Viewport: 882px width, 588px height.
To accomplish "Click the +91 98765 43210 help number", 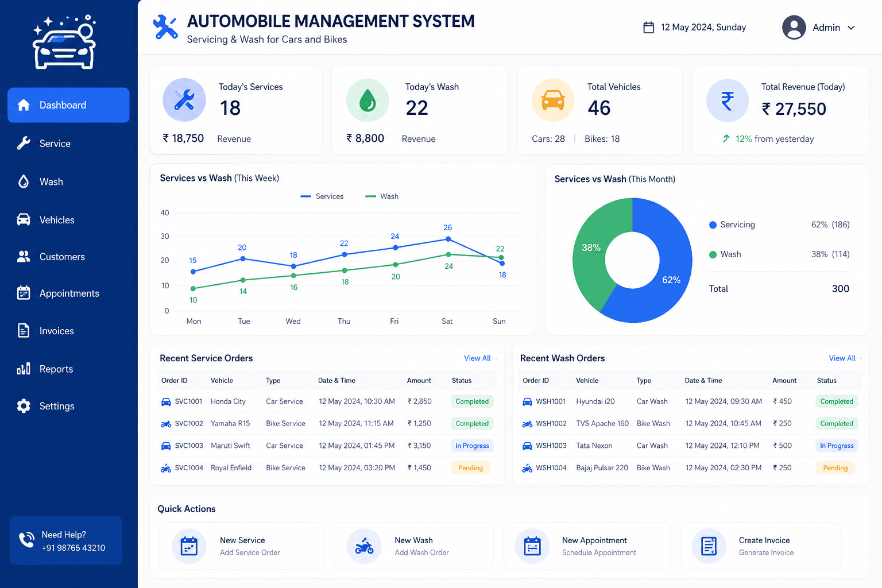I will [x=73, y=548].
